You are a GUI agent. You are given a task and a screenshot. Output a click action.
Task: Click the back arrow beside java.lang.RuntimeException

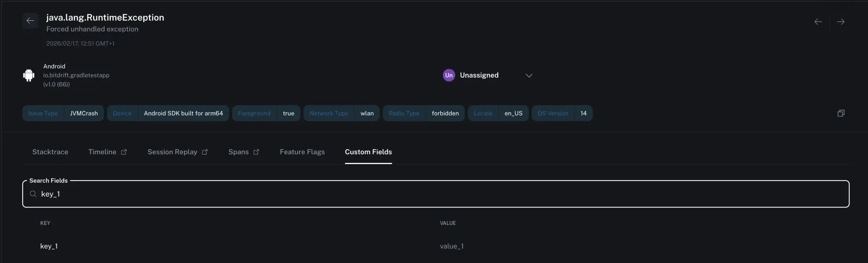pyautogui.click(x=30, y=21)
